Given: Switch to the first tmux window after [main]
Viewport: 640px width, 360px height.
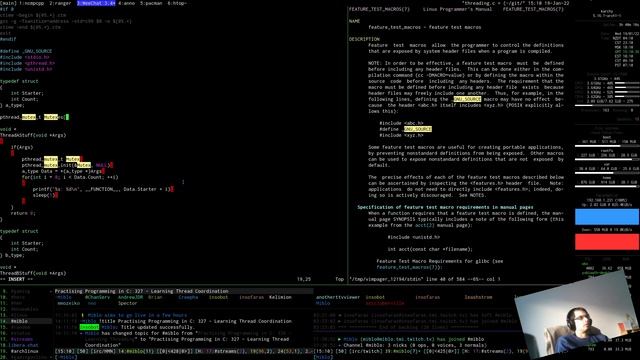Looking at the screenshot, I should (x=32, y=3).
